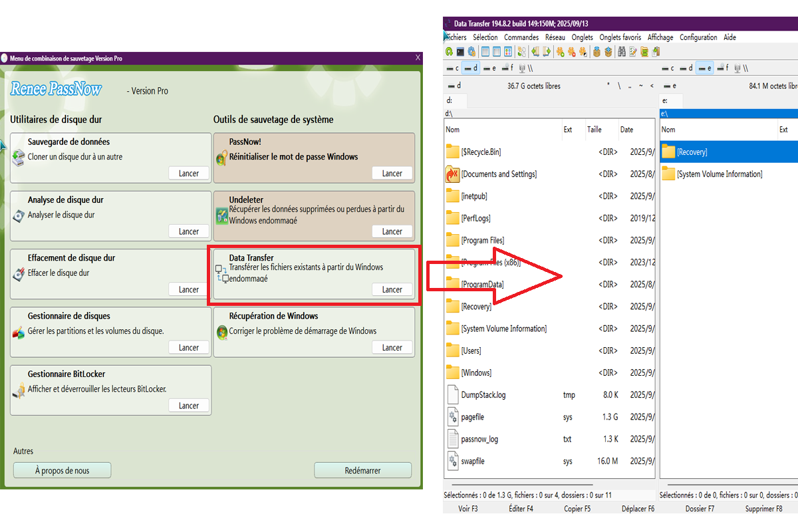The width and height of the screenshot is (798, 532).
Task: Open the Configuration menu
Action: click(698, 37)
